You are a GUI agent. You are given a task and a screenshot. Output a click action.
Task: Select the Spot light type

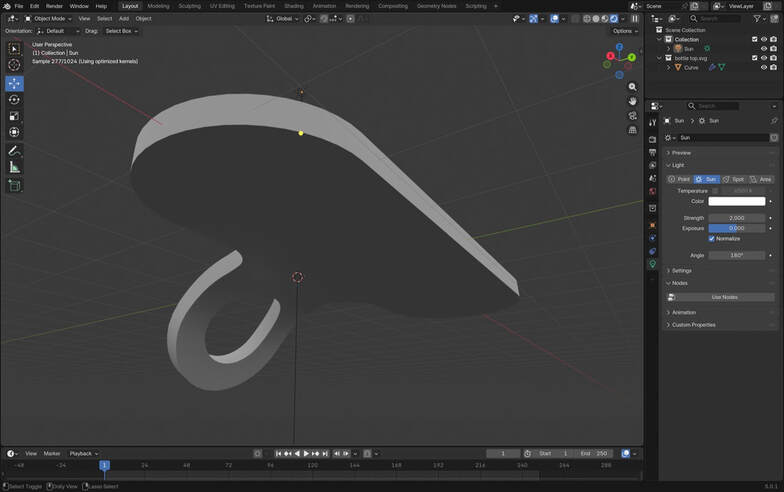tap(733, 179)
